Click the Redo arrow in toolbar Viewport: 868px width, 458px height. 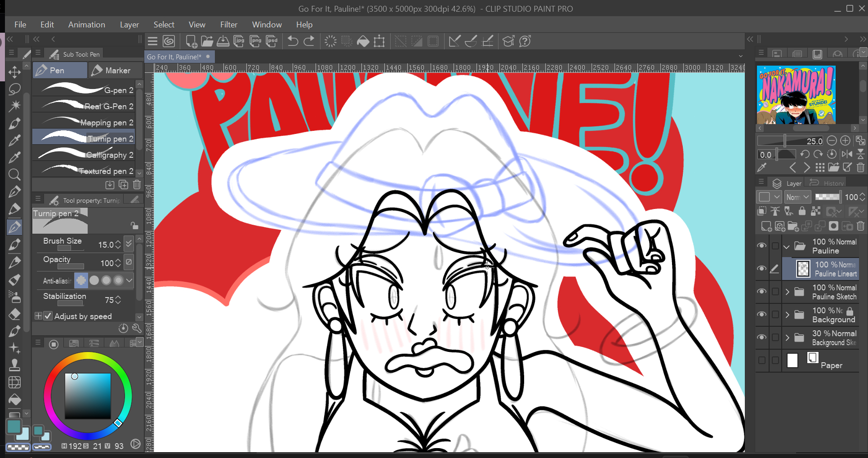(x=309, y=41)
